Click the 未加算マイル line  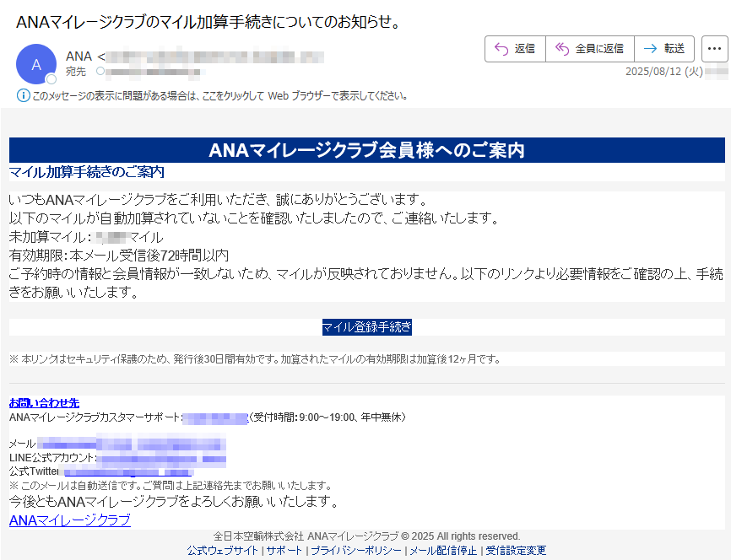coord(86,237)
